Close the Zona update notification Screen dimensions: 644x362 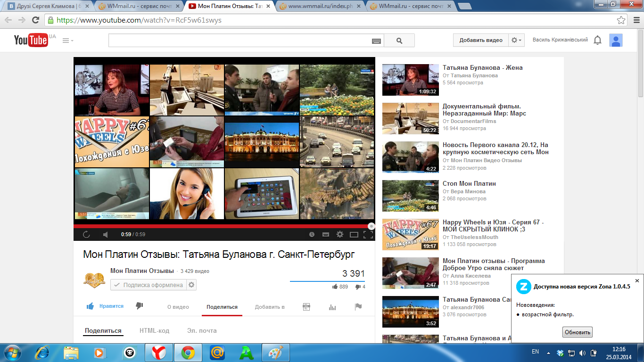click(x=637, y=280)
